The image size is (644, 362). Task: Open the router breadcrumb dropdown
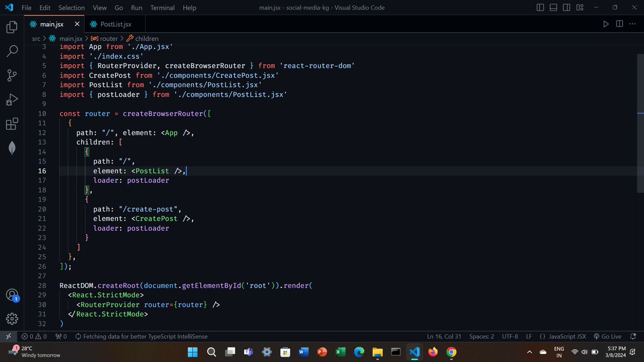108,38
